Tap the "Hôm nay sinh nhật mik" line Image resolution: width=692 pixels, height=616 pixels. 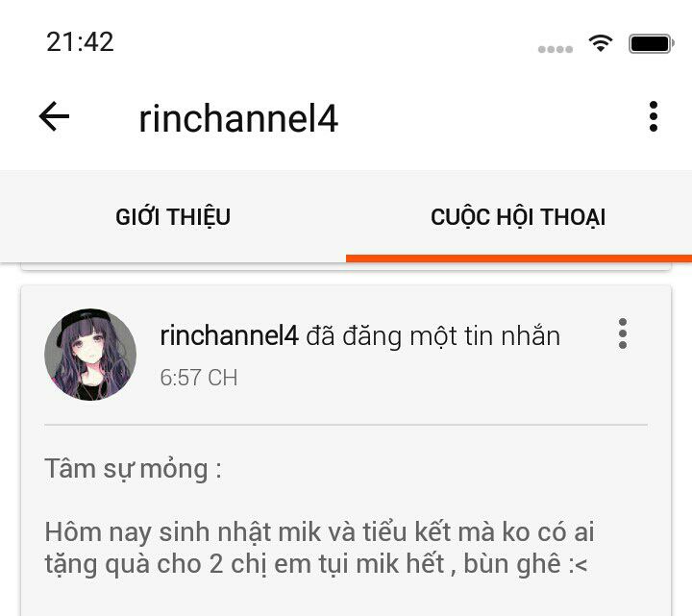click(x=319, y=531)
